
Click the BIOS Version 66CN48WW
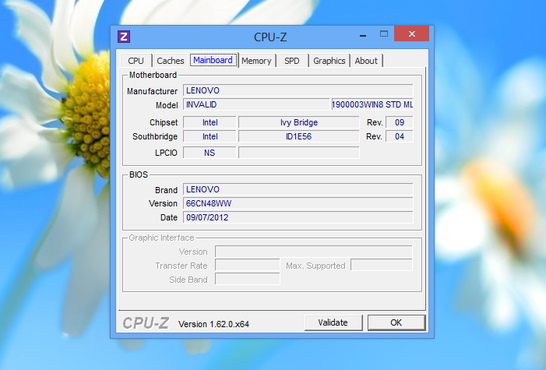coord(298,203)
